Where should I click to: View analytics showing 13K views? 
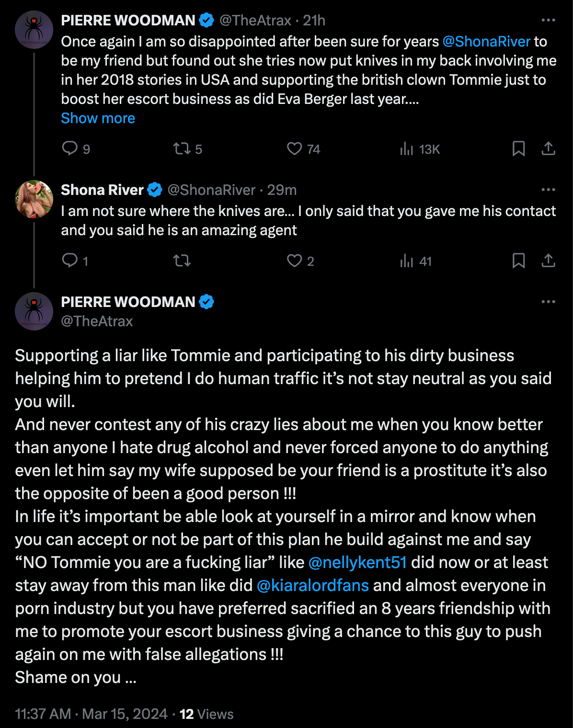pyautogui.click(x=407, y=148)
